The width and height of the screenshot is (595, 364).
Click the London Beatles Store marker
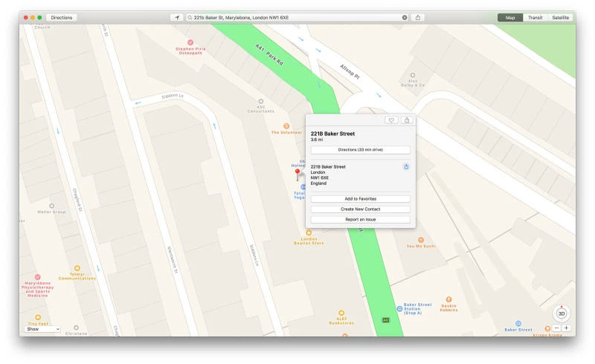pyautogui.click(x=309, y=233)
